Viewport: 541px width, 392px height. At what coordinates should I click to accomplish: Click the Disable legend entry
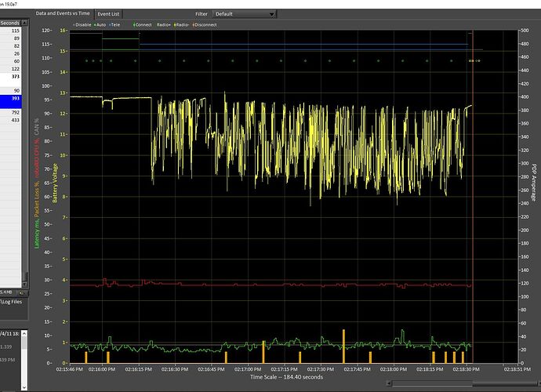[x=82, y=25]
